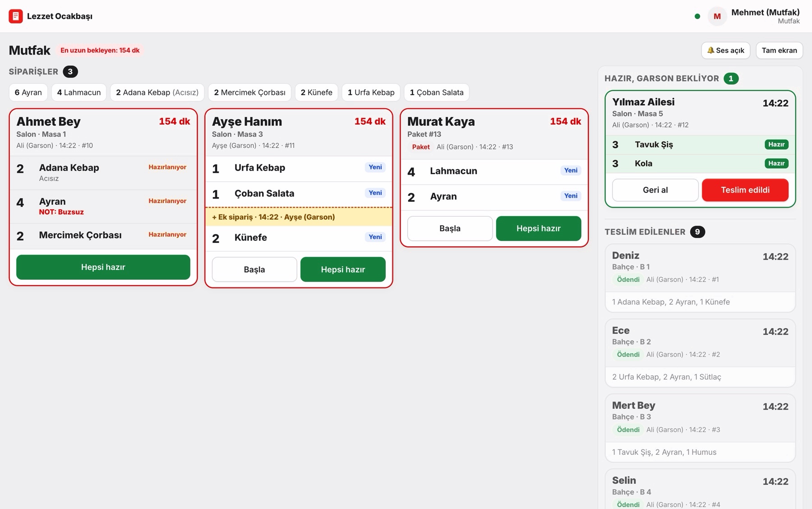Click the green online status dot

tap(697, 16)
